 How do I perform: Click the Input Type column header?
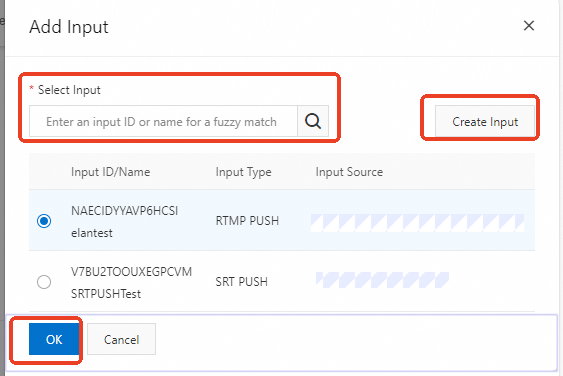tap(243, 172)
